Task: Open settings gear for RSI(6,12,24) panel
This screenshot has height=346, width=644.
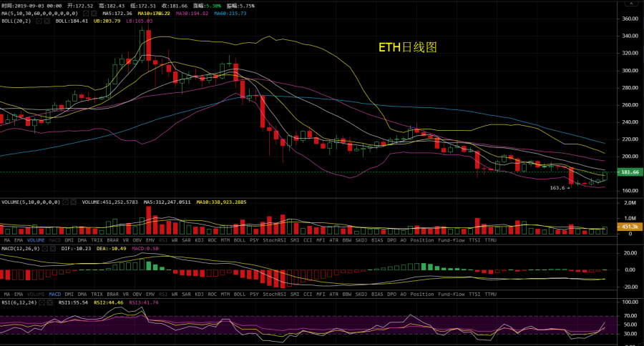Action: [x=42, y=302]
